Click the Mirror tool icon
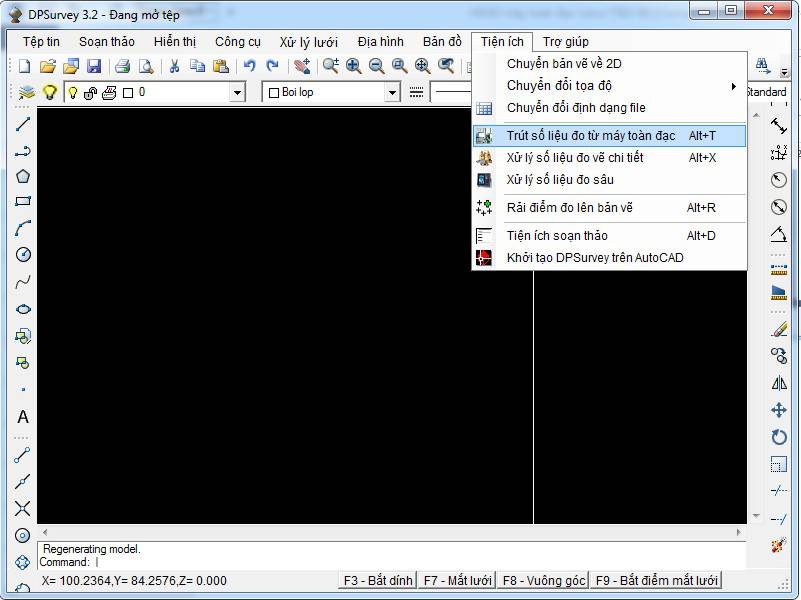This screenshot has width=801, height=600. tap(779, 383)
